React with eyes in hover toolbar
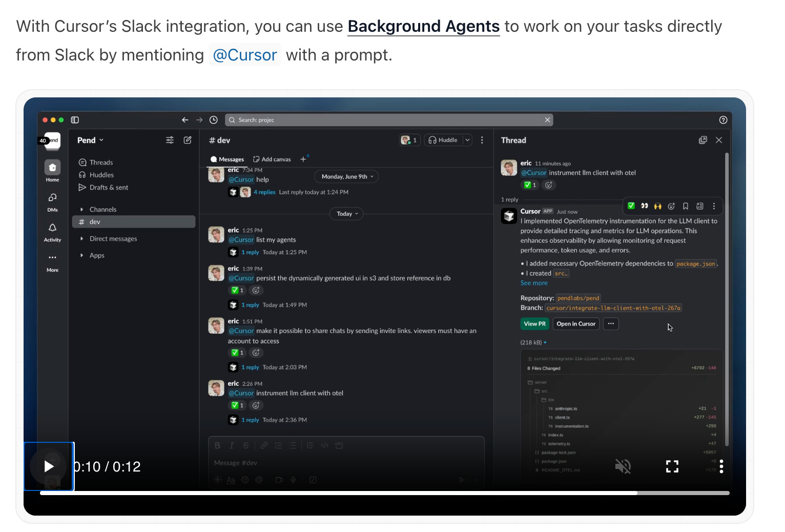 point(645,206)
